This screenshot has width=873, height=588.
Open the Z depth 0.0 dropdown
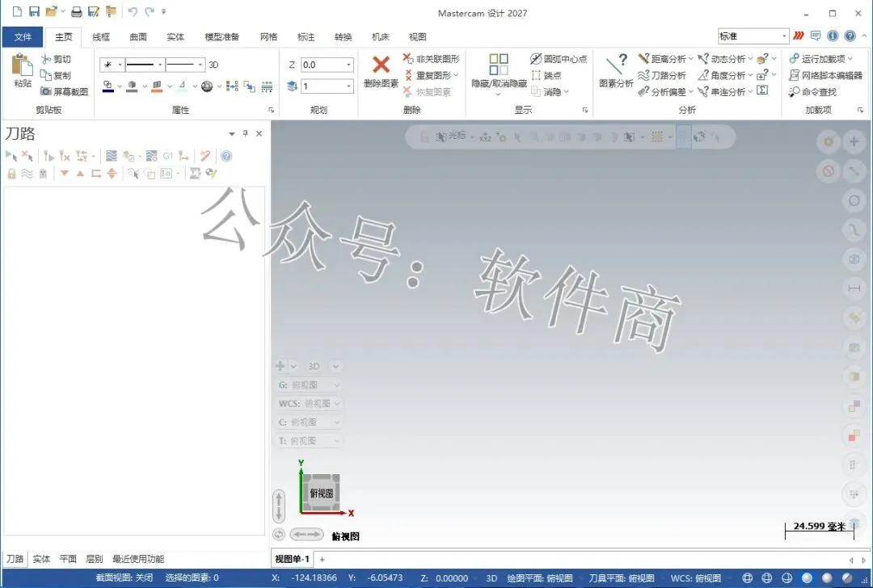tap(348, 65)
